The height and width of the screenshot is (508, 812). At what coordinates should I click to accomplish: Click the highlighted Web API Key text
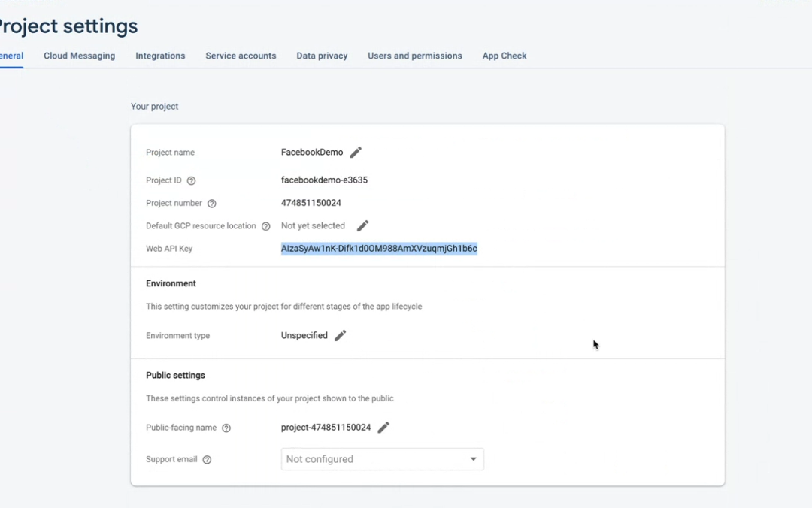[x=379, y=249]
